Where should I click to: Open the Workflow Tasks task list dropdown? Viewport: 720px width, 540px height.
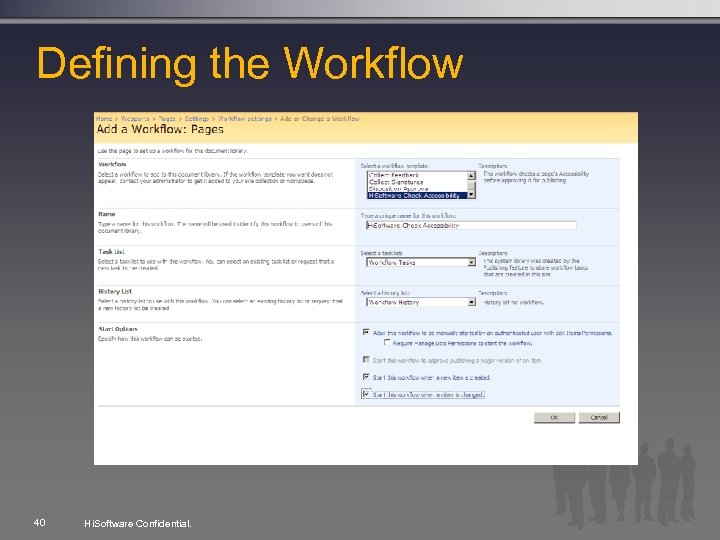tap(421, 262)
